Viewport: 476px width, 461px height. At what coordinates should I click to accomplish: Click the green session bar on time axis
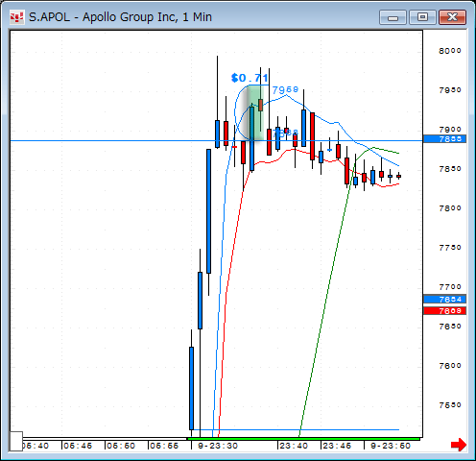303,439
